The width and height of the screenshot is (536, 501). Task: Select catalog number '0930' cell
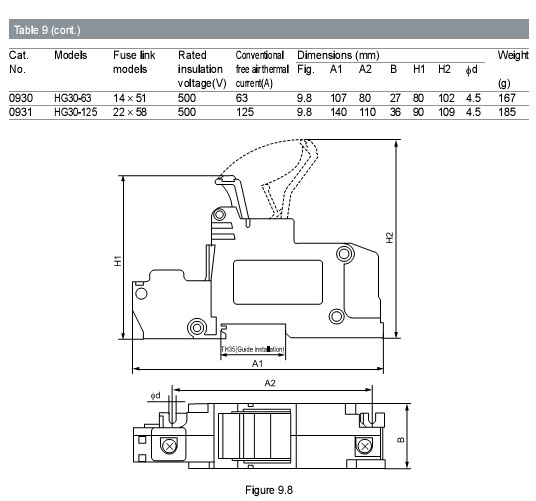pos(21,98)
